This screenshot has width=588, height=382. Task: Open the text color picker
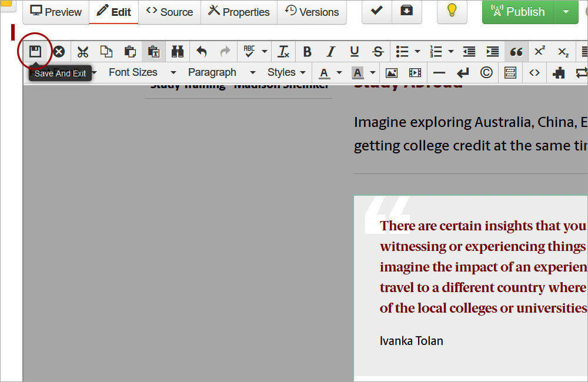click(x=324, y=73)
